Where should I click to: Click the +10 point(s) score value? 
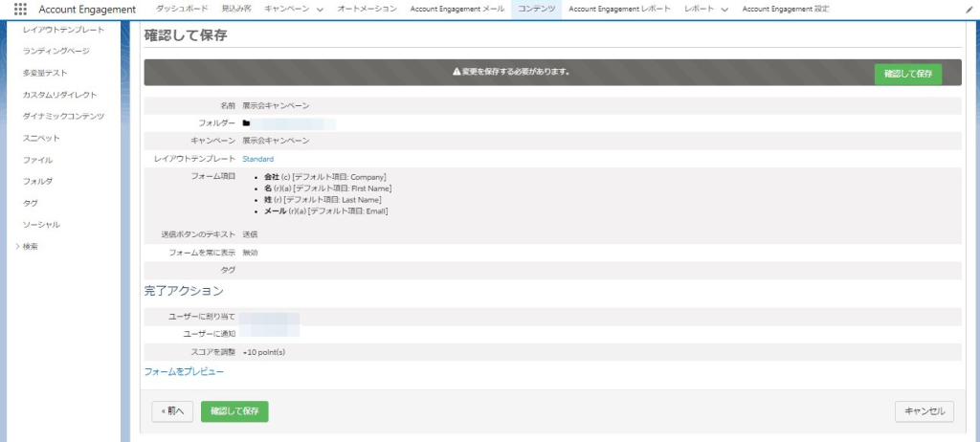(264, 352)
